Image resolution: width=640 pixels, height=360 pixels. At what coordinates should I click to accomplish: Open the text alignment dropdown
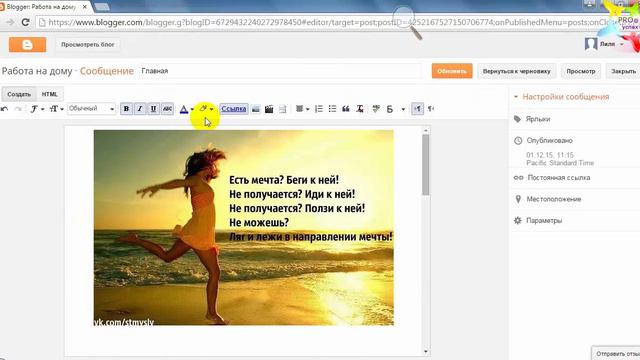[302, 109]
